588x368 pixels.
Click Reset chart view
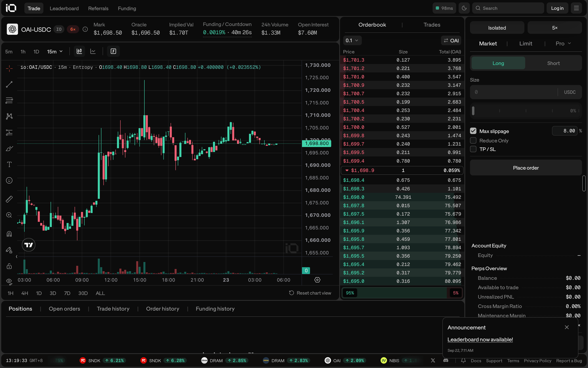click(x=310, y=293)
